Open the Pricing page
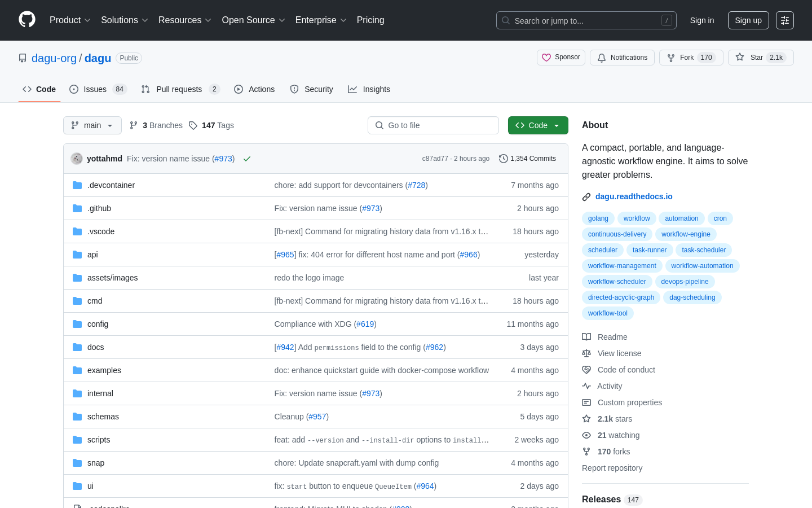The width and height of the screenshot is (812, 508). [370, 20]
